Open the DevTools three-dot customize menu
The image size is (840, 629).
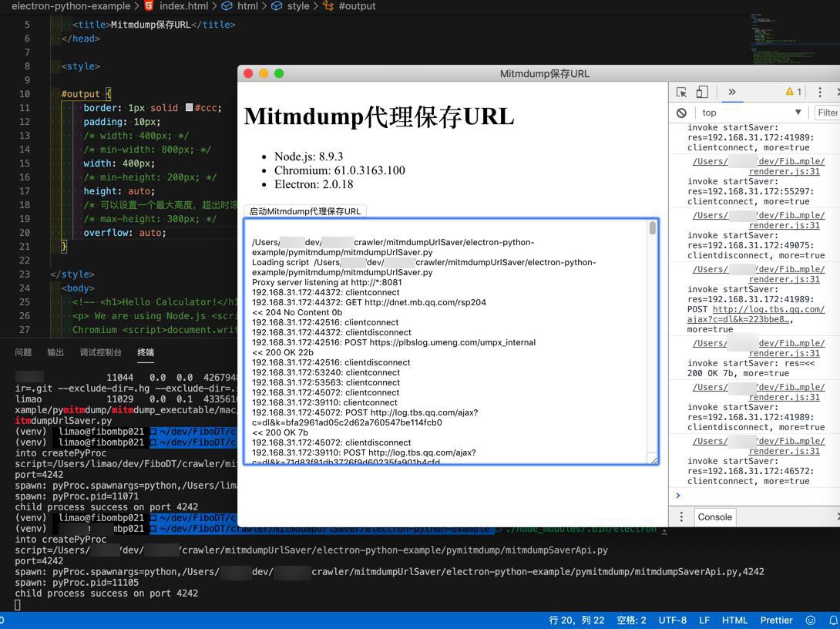pyautogui.click(x=820, y=92)
